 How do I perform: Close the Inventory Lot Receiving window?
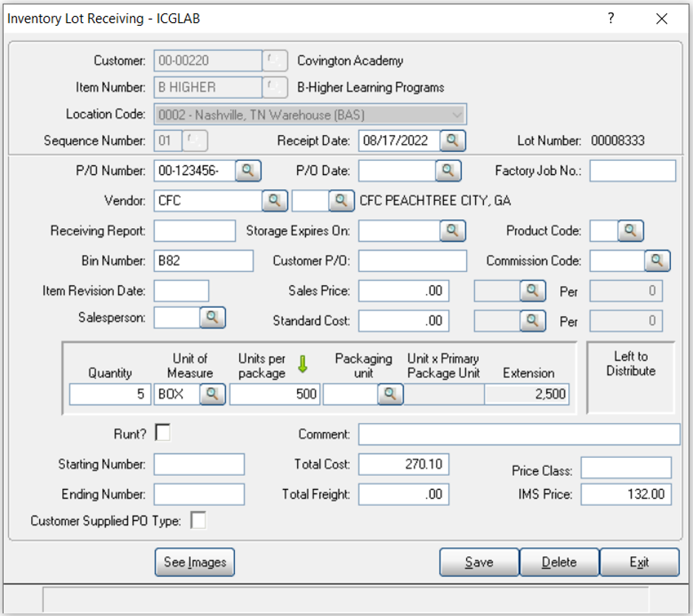point(662,18)
